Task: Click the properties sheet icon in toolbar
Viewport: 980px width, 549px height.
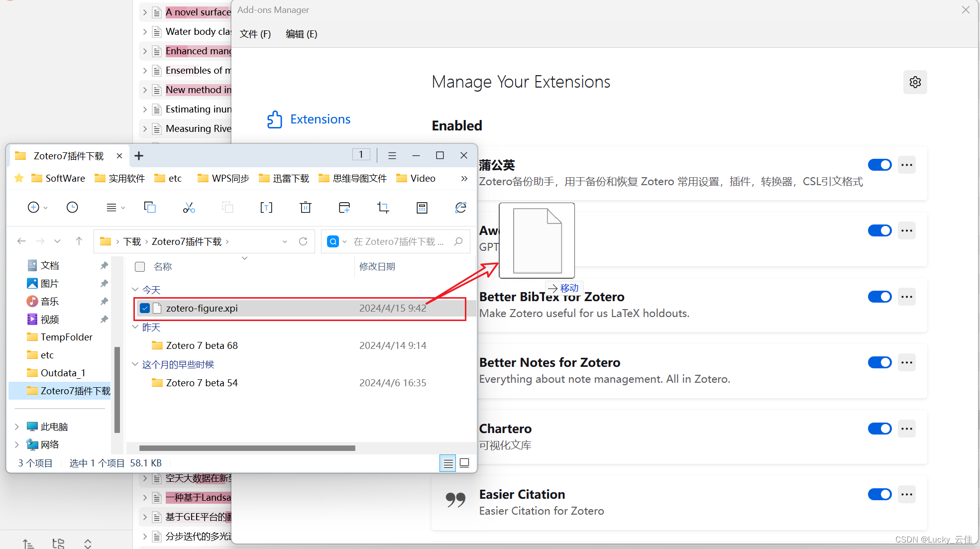Action: [x=422, y=208]
